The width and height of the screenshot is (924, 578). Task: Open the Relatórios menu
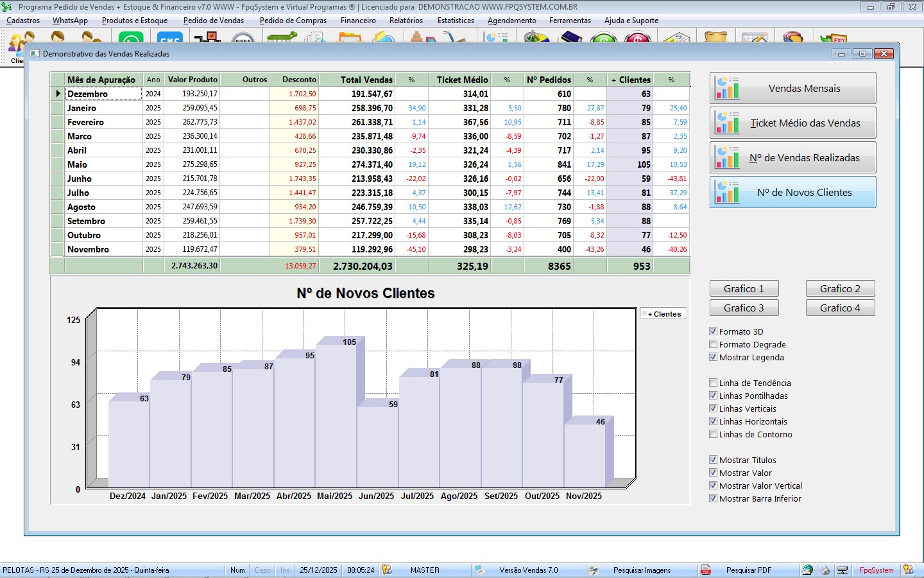[406, 21]
